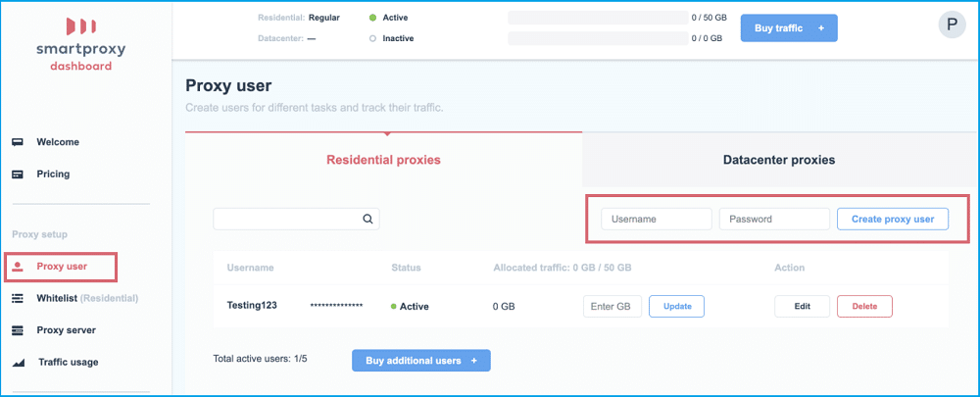Focus the Password input field
Screen dimensions: 980x397
[x=774, y=219]
